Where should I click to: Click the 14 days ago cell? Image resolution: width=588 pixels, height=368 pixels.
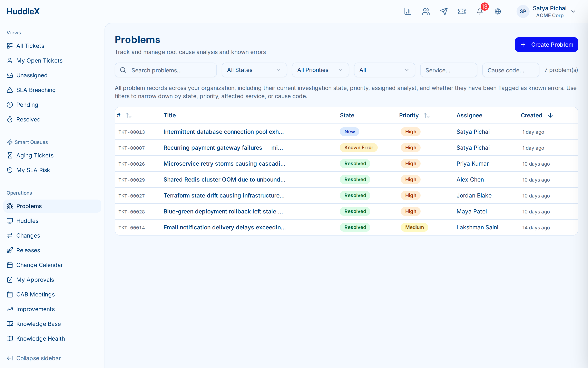click(536, 228)
